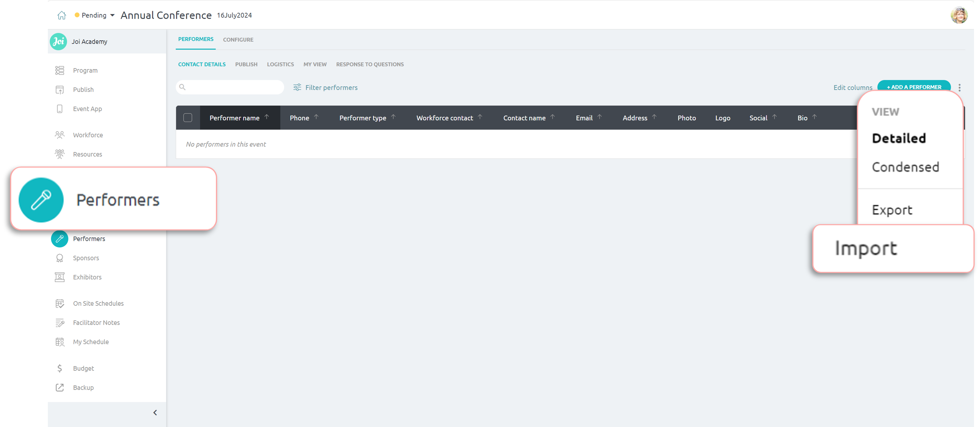
Task: Open Budget in the sidebar
Action: [83, 368]
